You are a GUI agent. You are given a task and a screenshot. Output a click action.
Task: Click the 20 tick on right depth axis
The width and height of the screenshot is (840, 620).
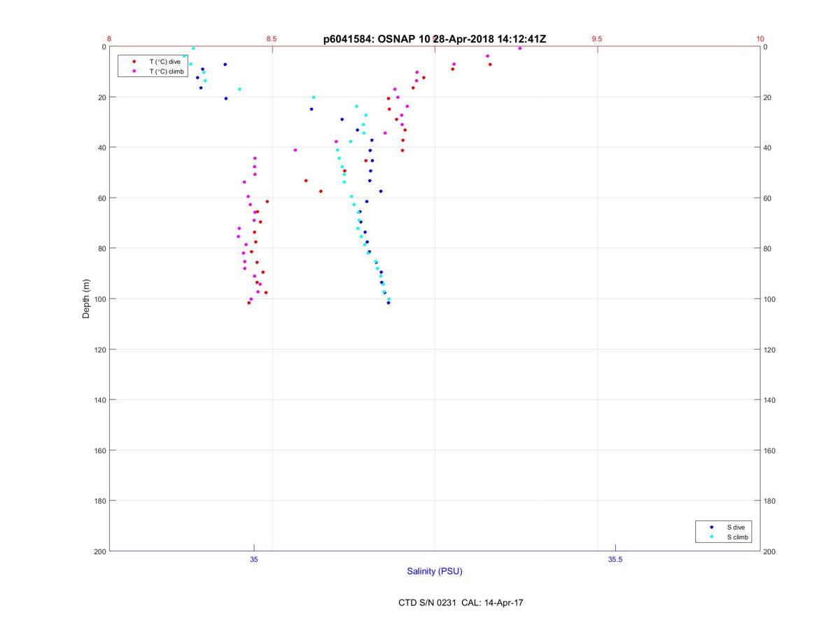point(767,97)
